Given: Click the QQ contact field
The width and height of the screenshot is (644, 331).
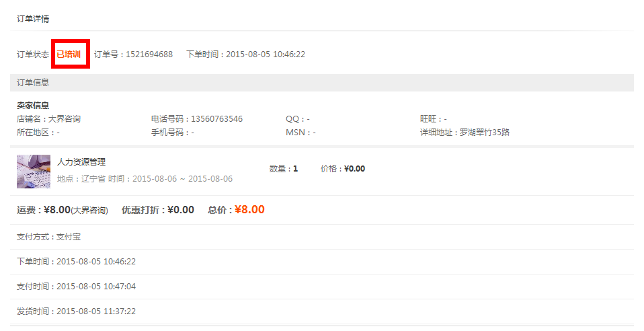Looking at the screenshot, I should tap(297, 119).
